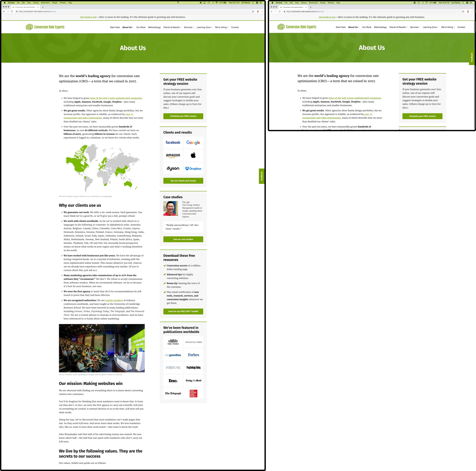This screenshot has width=476, height=471.
Task: Click the Amazon logo tile
Action: click(x=173, y=155)
